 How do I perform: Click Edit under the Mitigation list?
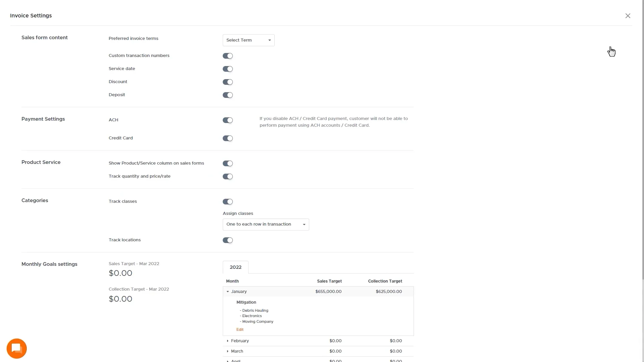(x=239, y=329)
